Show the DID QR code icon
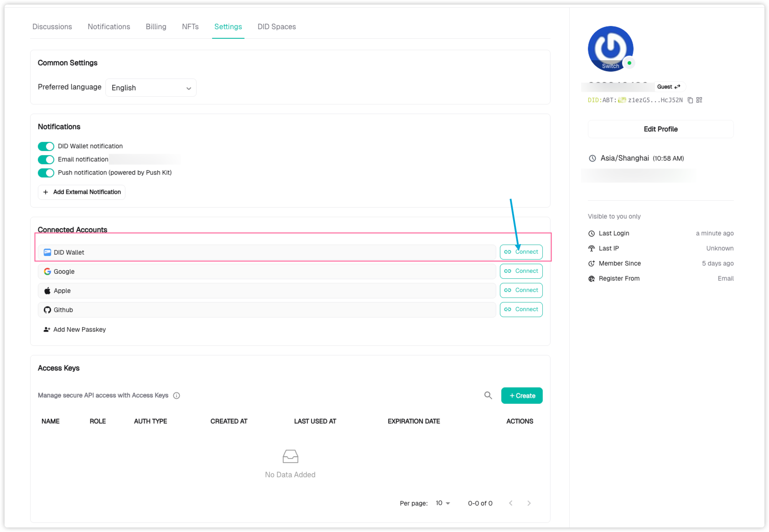The width and height of the screenshot is (769, 532). coord(699,100)
